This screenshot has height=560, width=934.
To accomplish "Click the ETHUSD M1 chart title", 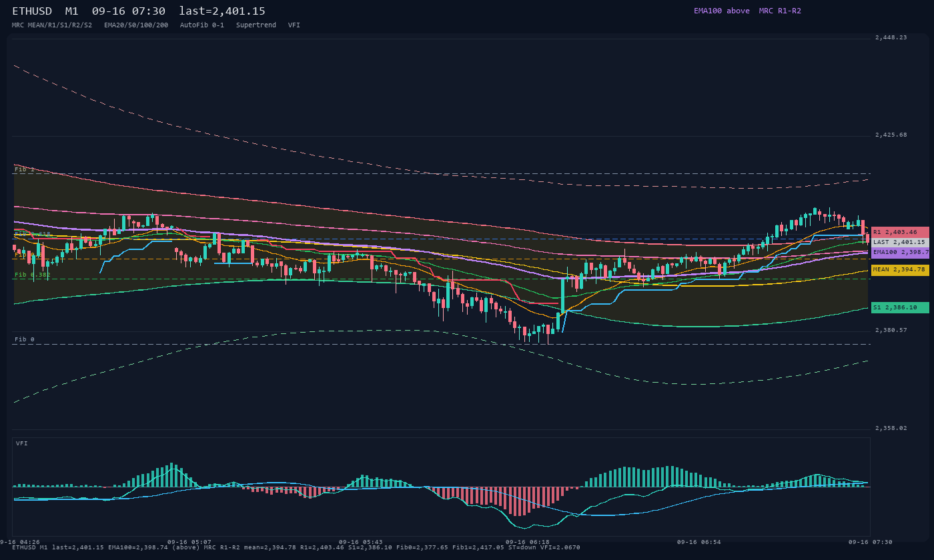I will point(139,11).
